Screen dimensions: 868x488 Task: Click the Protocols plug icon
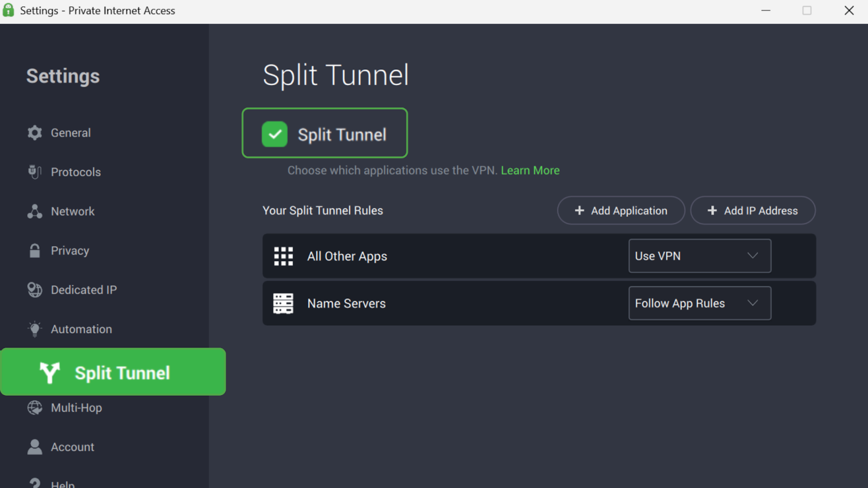pos(35,172)
